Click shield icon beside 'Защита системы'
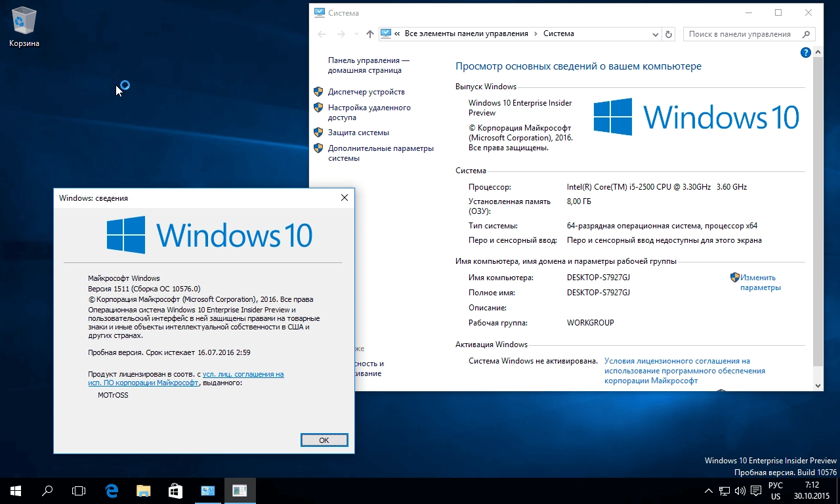 click(x=318, y=133)
